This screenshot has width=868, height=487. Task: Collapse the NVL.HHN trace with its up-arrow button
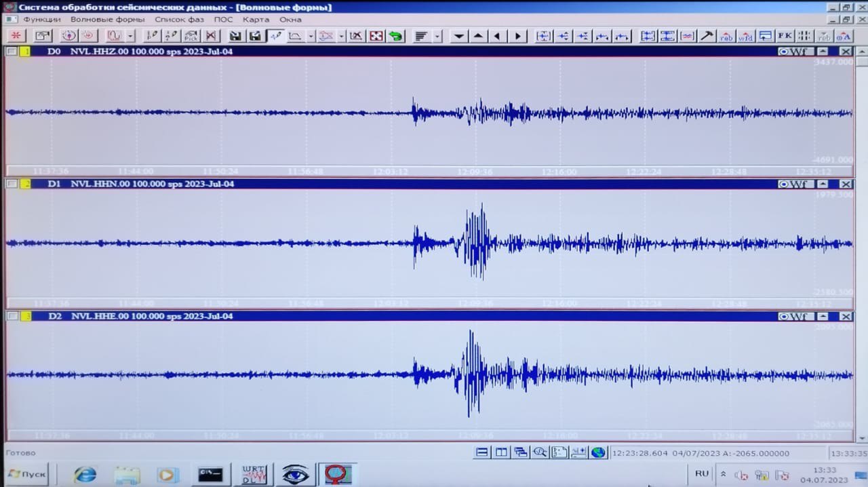pyautogui.click(x=823, y=184)
